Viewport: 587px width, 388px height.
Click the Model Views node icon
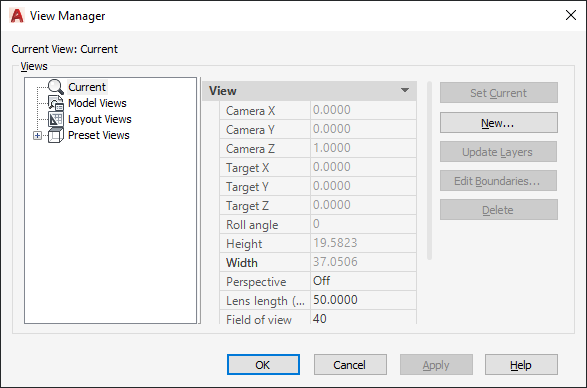(55, 103)
